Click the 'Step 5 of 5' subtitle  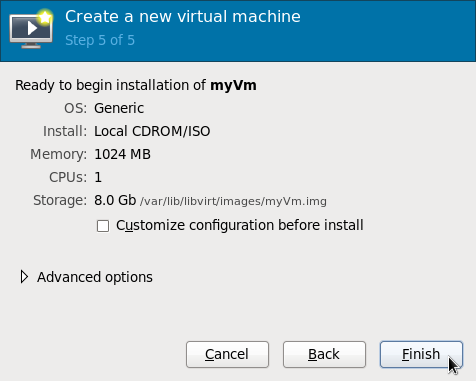click(x=100, y=40)
